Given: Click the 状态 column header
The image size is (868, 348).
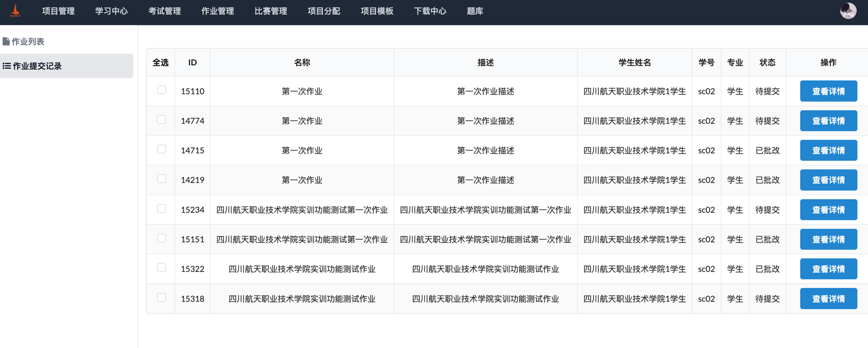Looking at the screenshot, I should [x=767, y=62].
